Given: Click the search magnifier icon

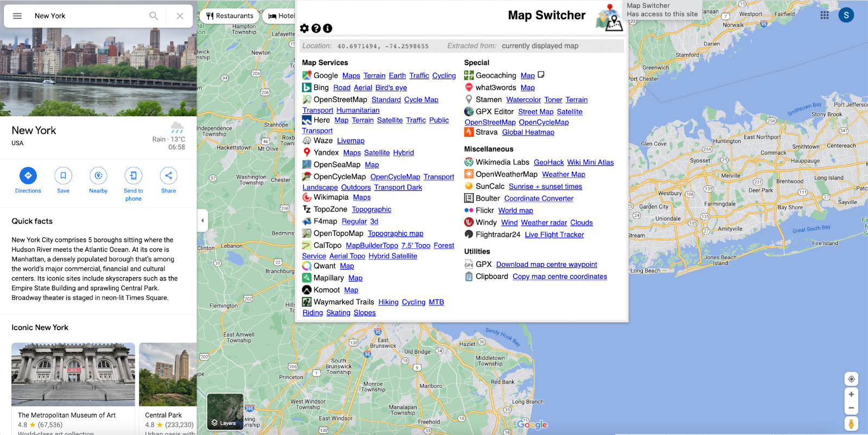Looking at the screenshot, I should tap(154, 16).
